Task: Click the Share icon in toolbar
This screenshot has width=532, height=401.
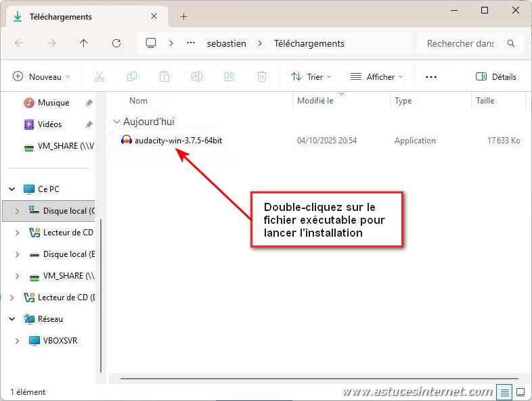Action: click(229, 77)
